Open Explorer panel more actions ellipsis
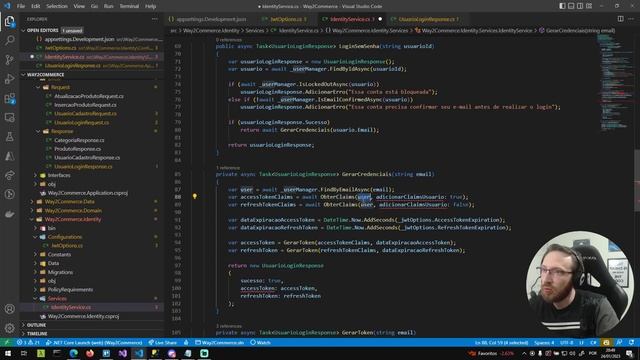This screenshot has width=640, height=360. coord(155,19)
